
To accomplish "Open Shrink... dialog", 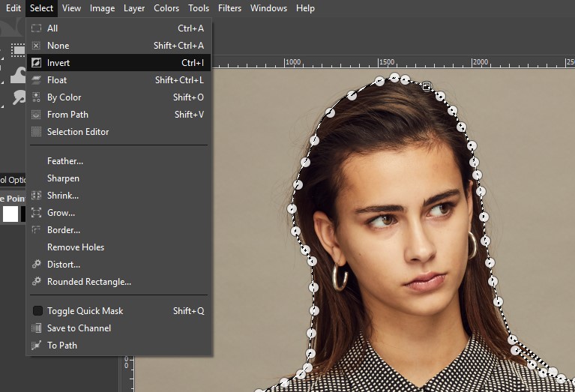I will click(118, 196).
